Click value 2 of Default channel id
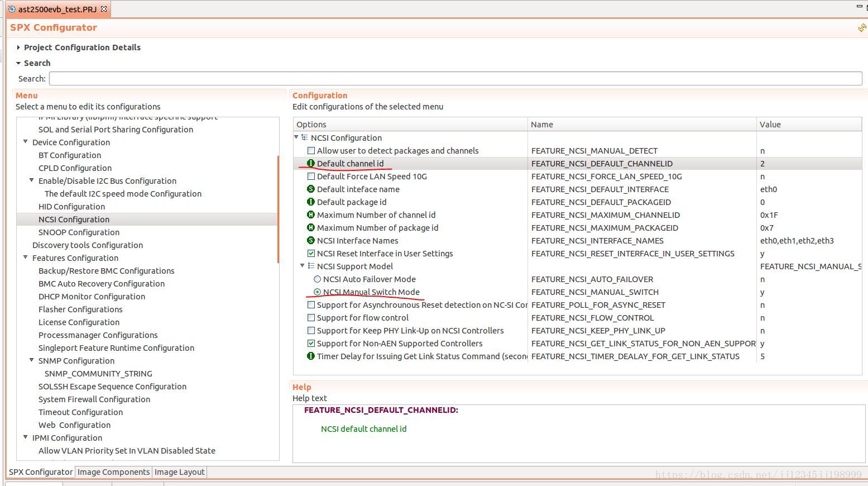Screen dimensions: 868x486 (763, 164)
